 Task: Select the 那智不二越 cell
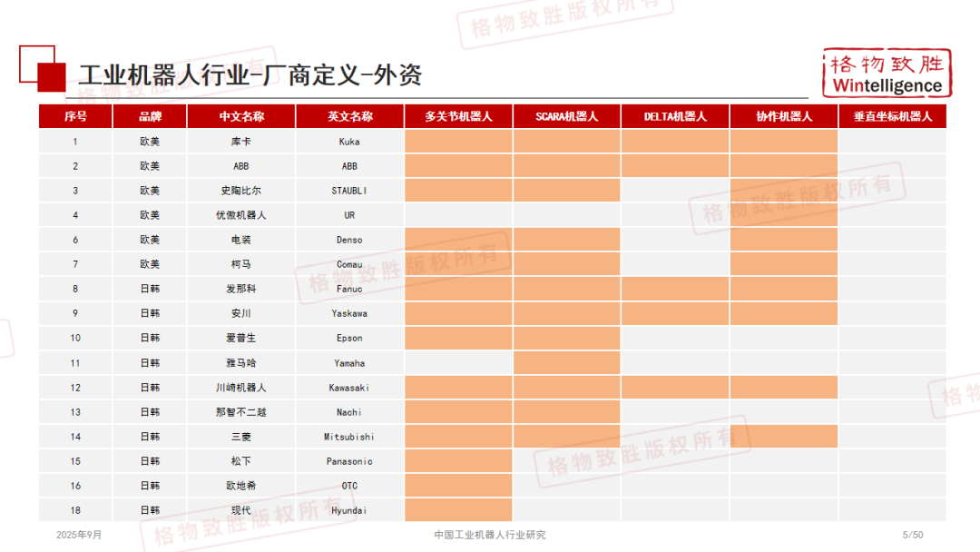(x=241, y=412)
